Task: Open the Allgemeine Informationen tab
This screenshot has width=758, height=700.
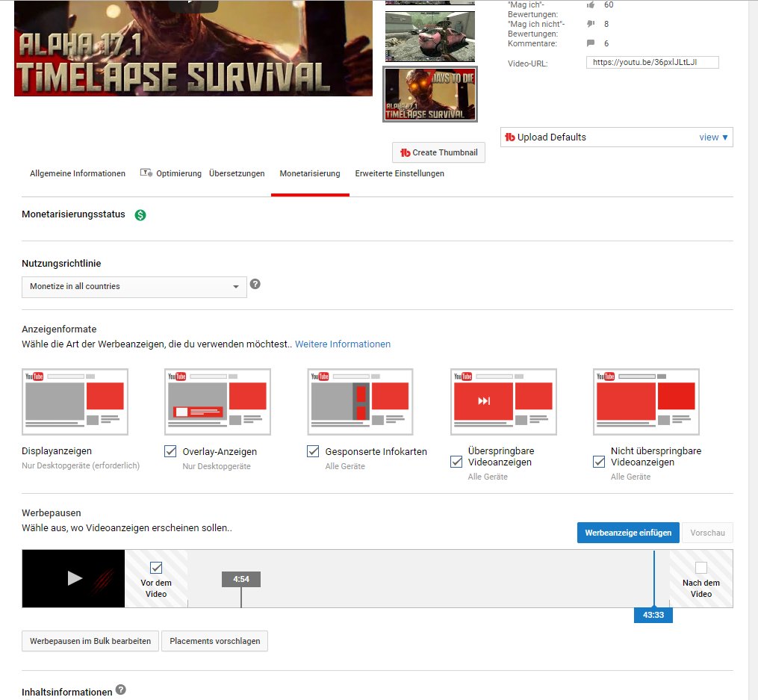Action: pyautogui.click(x=78, y=173)
